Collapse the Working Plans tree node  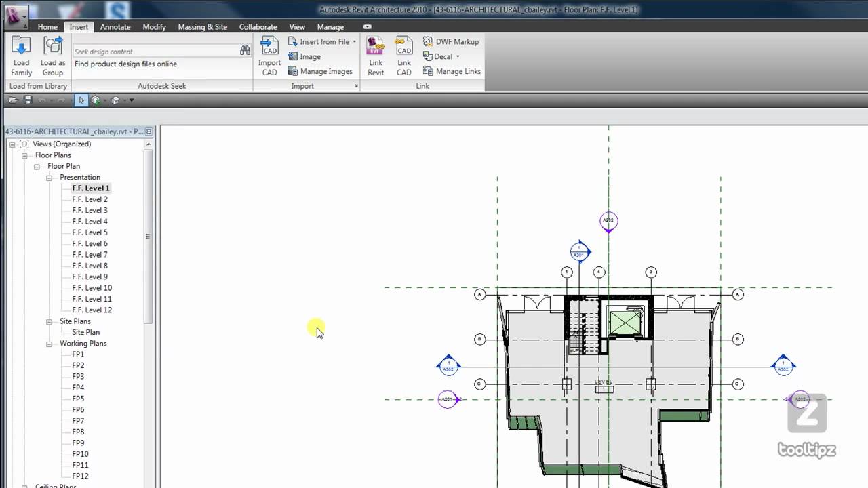point(50,344)
